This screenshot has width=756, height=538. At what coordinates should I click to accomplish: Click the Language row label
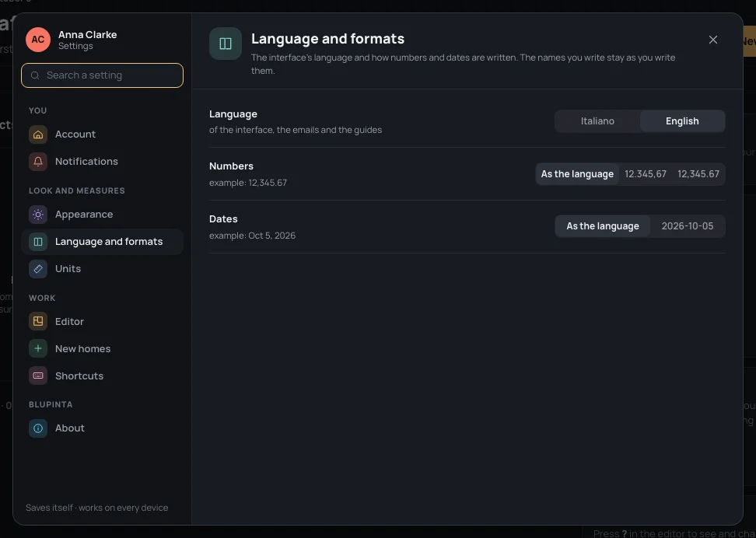(x=233, y=114)
